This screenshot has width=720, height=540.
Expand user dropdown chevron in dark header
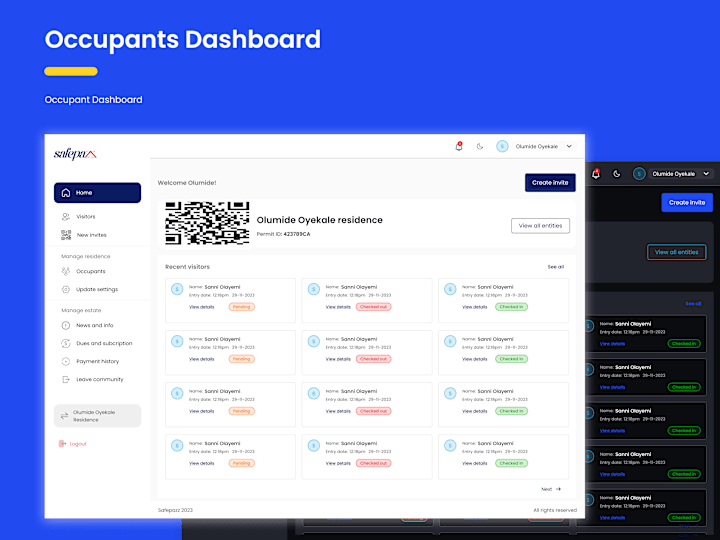(706, 174)
